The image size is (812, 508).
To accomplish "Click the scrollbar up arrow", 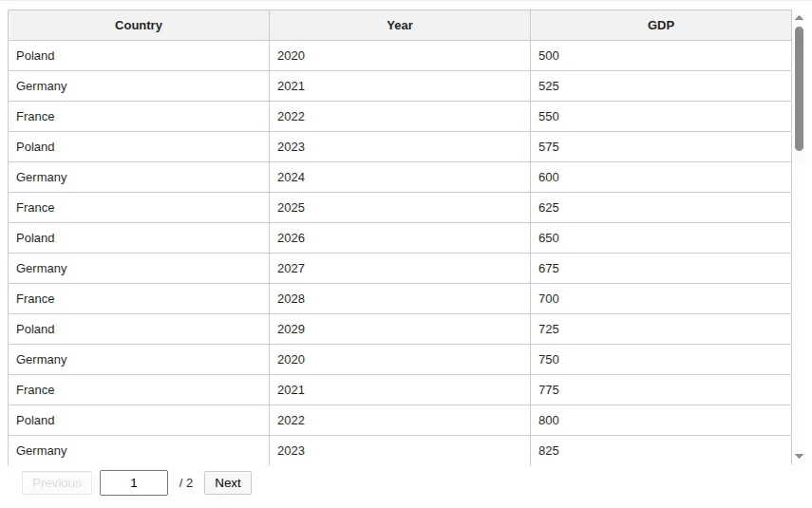I will click(x=799, y=18).
